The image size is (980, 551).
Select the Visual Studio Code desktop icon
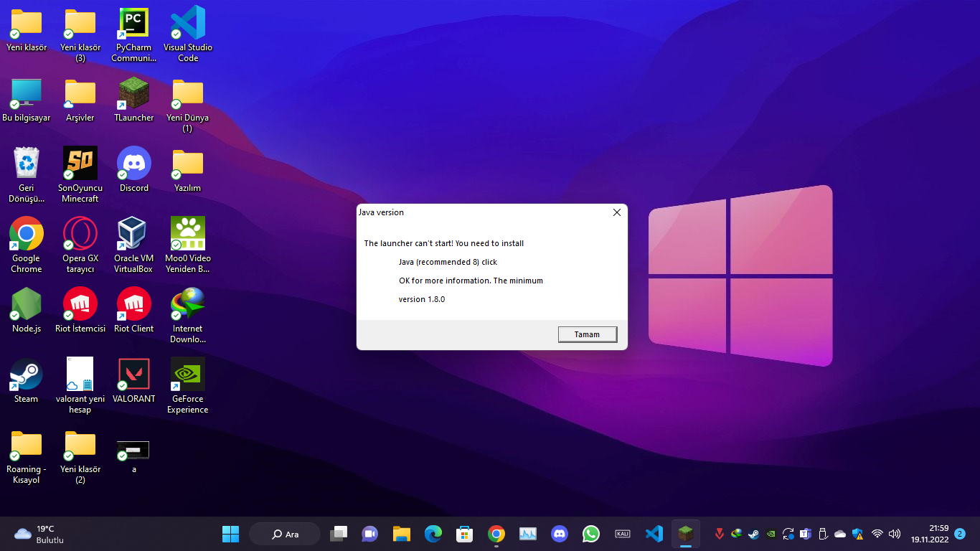click(188, 34)
